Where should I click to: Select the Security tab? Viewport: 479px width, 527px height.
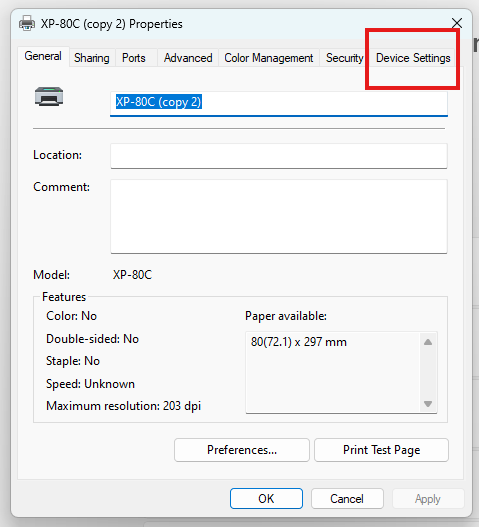pos(344,58)
